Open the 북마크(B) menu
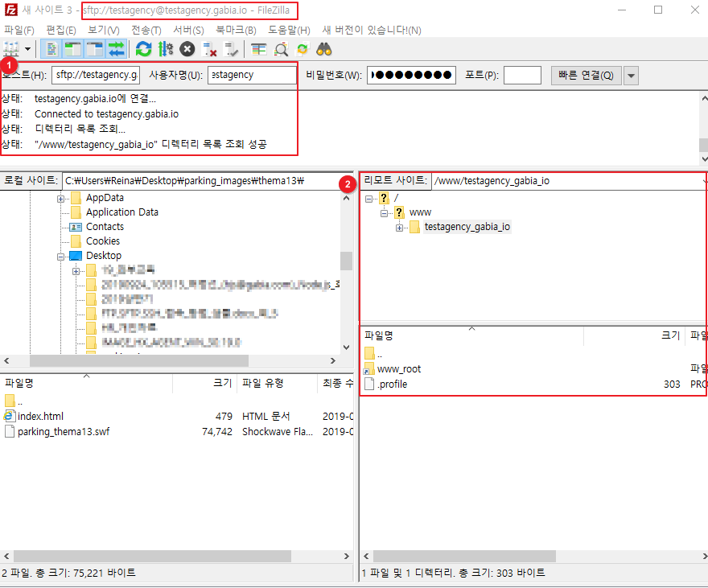 click(237, 31)
